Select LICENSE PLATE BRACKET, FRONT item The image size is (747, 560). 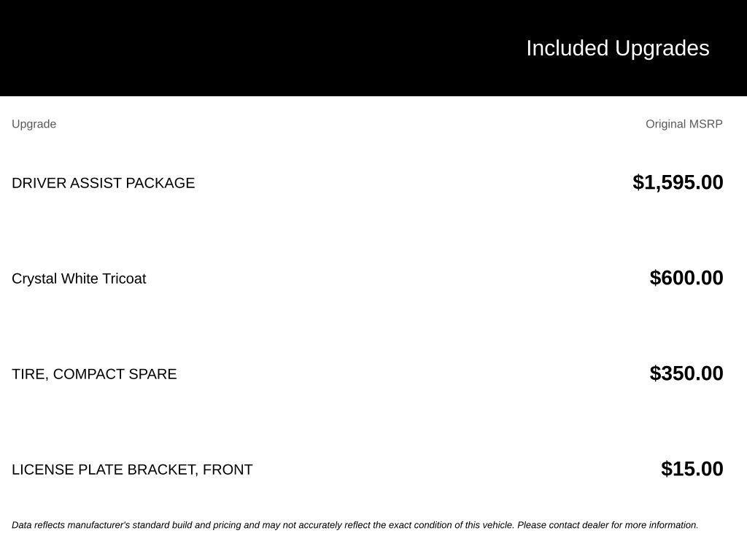[x=133, y=470]
